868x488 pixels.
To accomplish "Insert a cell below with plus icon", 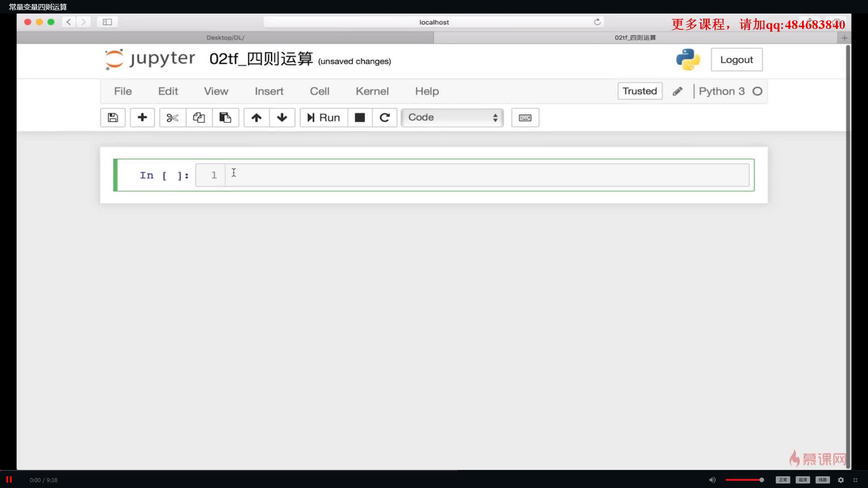I will [142, 117].
